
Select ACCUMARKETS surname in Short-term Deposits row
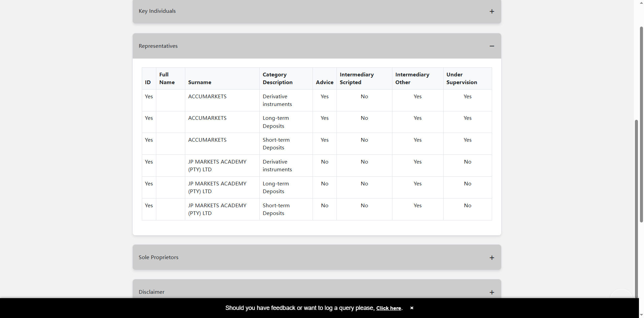(x=207, y=140)
